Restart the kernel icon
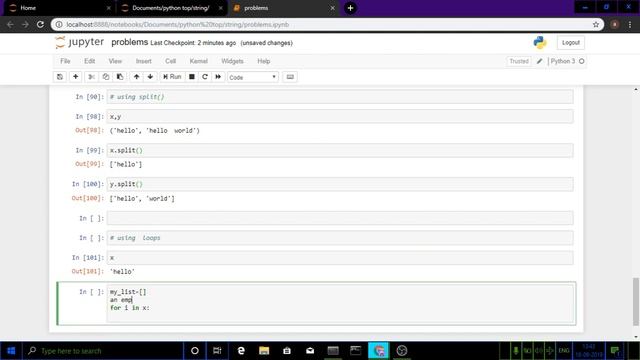Image resolution: width=640 pixels, height=360 pixels. click(205, 77)
